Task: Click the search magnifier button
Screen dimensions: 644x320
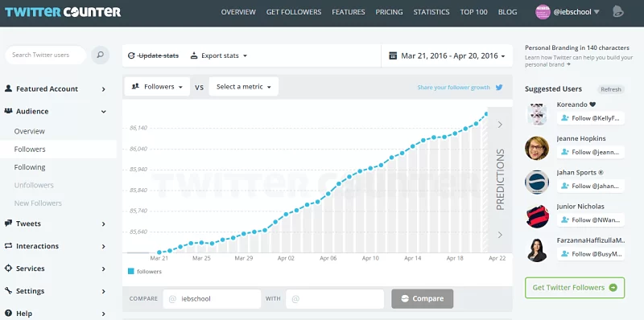Action: (x=100, y=55)
